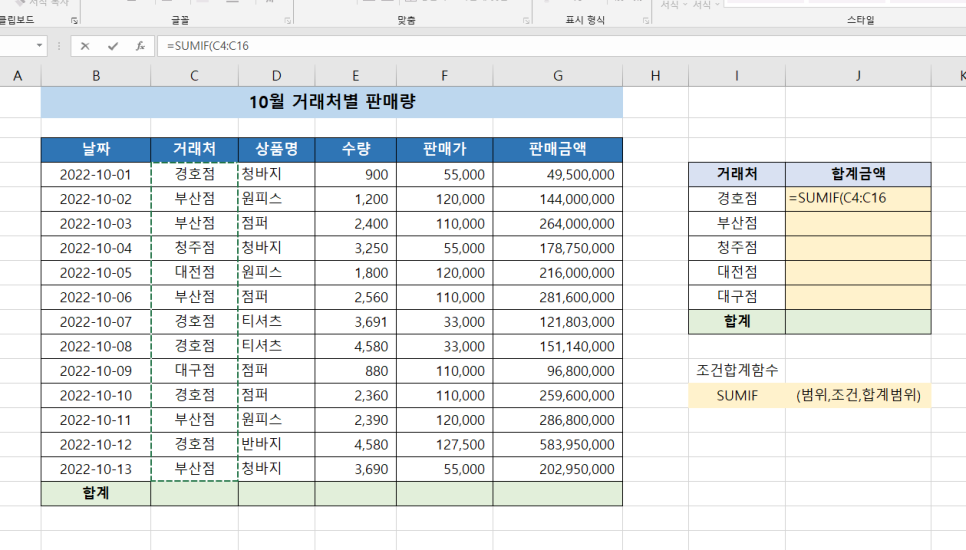Click the 날짜 table header

pos(96,150)
